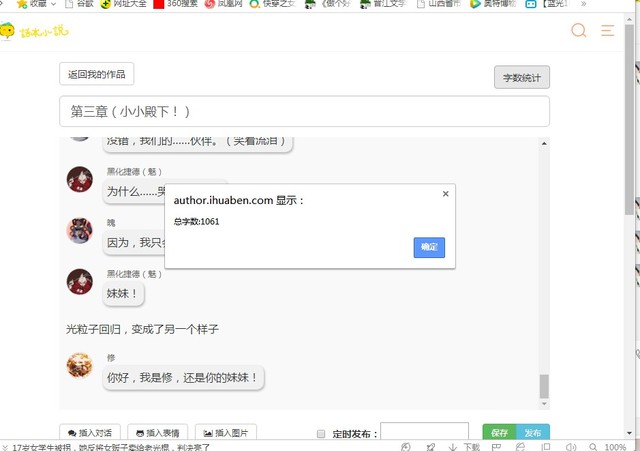Click 返回我的作品 button
The image size is (640, 451).
click(96, 74)
